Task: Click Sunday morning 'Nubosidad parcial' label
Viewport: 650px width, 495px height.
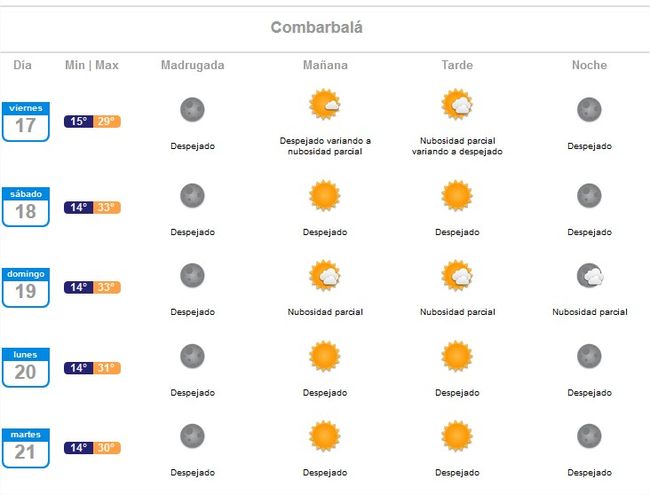Action: click(x=325, y=312)
